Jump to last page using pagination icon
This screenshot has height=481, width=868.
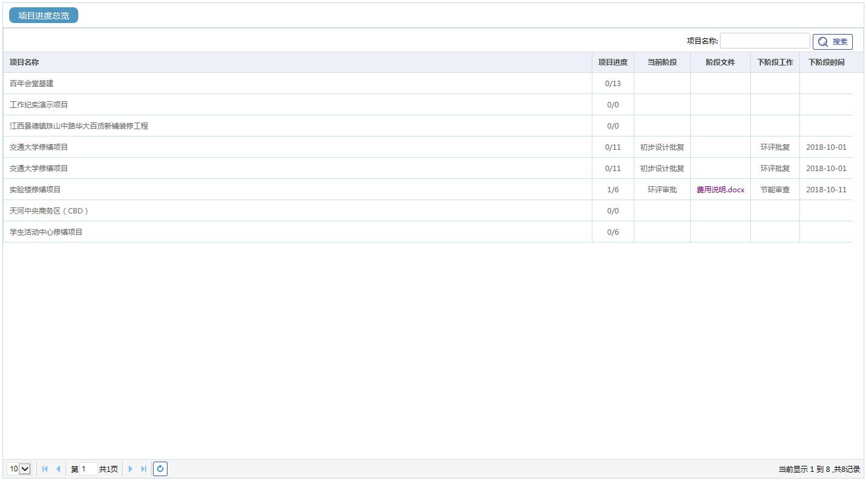click(x=144, y=469)
